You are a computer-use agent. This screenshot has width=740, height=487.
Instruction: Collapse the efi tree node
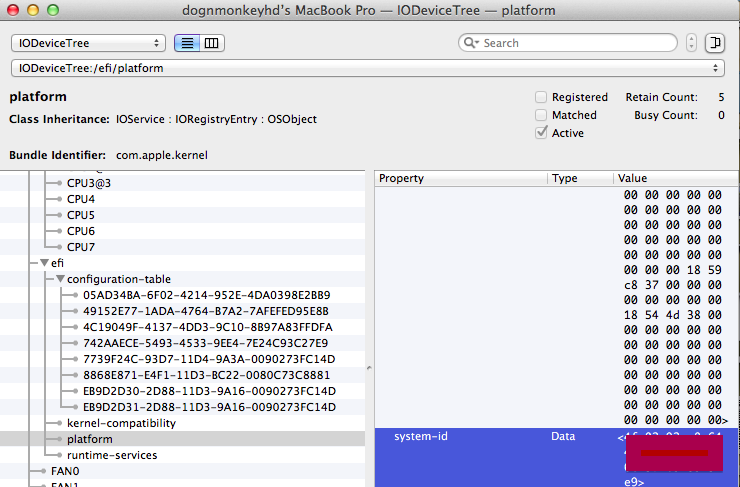click(x=30, y=263)
